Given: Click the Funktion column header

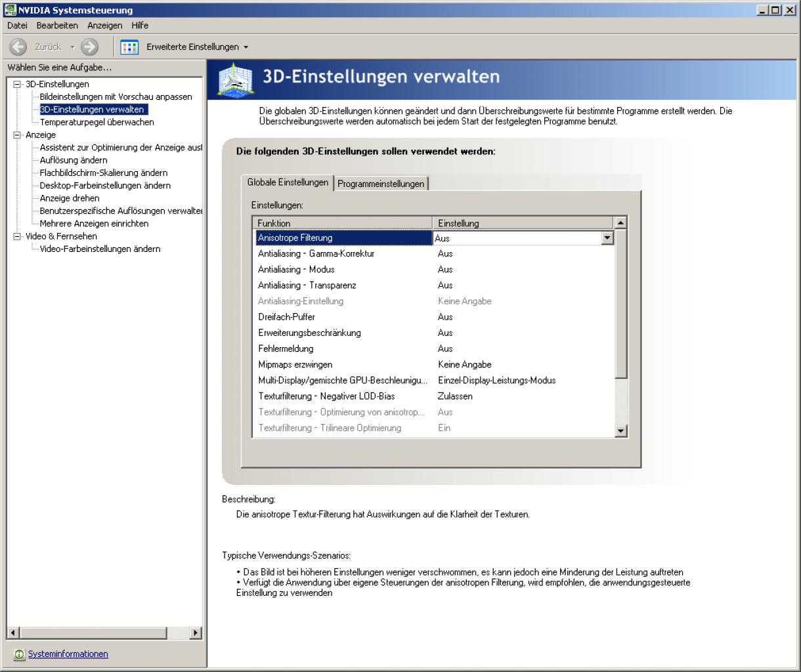Looking at the screenshot, I should [342, 223].
